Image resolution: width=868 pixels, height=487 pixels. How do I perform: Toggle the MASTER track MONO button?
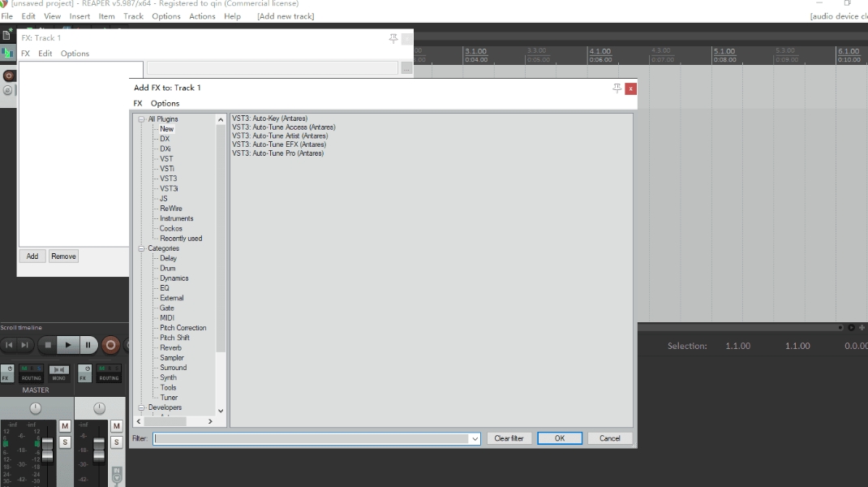click(x=58, y=373)
